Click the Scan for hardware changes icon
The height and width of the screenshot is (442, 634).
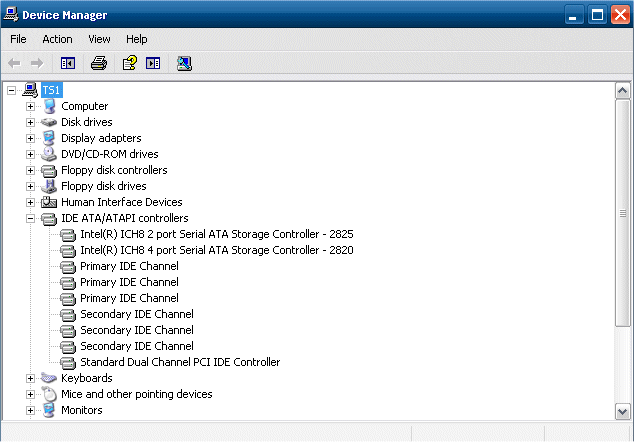point(184,63)
